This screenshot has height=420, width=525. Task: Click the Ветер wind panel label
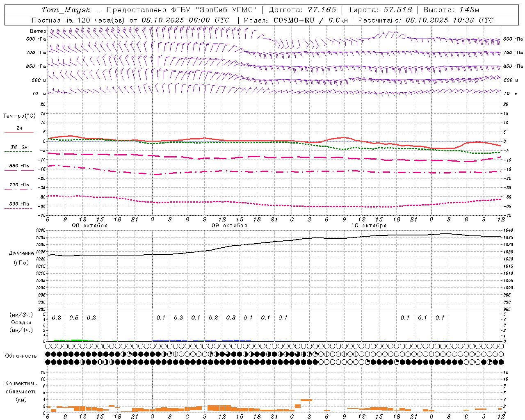[38, 31]
